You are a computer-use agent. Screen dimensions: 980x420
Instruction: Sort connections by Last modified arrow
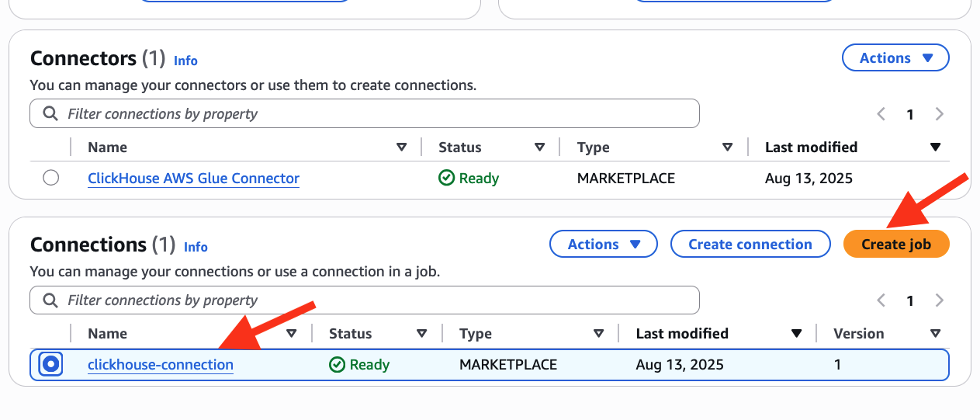pos(796,334)
